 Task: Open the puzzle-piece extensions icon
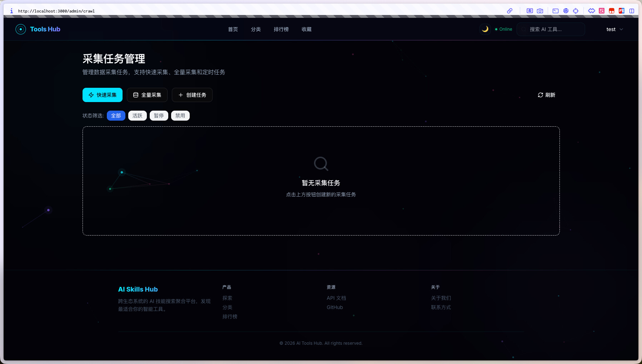(x=592, y=11)
